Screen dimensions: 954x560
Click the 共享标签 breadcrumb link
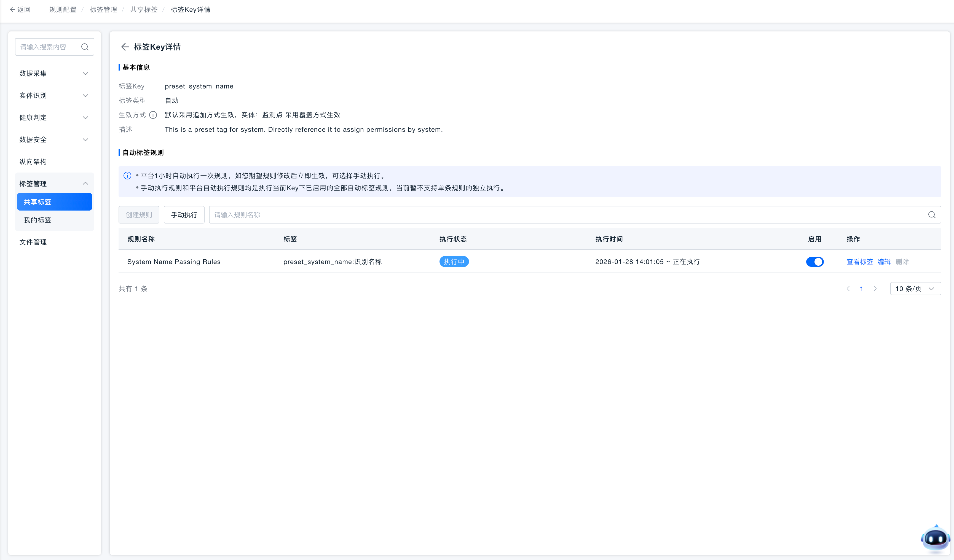[x=143, y=9]
